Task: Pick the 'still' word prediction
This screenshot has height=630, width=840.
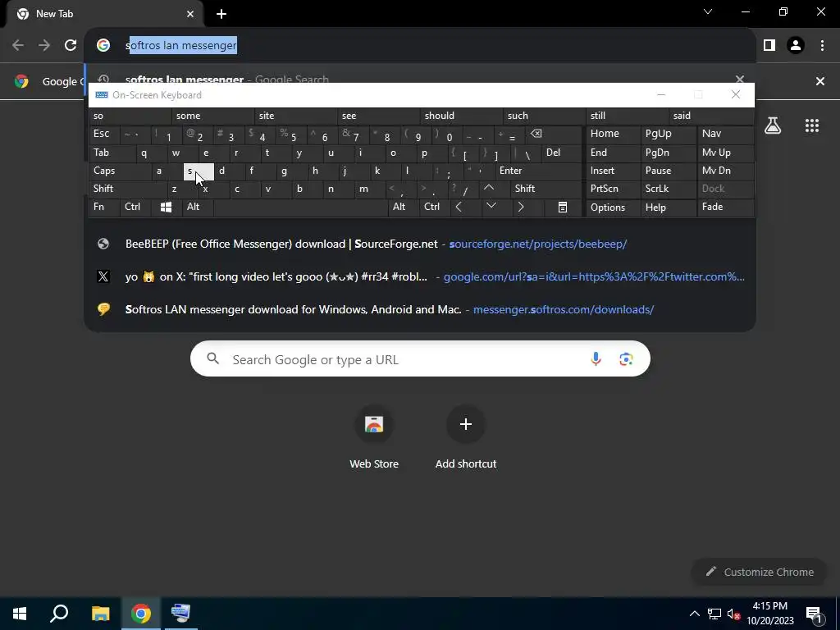Action: point(628,116)
